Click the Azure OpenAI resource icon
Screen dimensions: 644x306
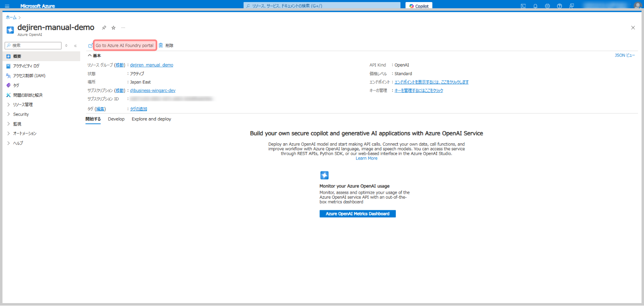pyautogui.click(x=10, y=30)
